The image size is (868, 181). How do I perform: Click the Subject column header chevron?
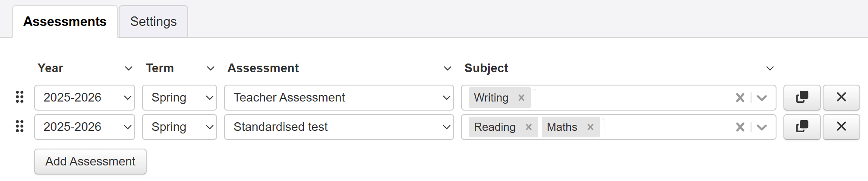tap(770, 68)
